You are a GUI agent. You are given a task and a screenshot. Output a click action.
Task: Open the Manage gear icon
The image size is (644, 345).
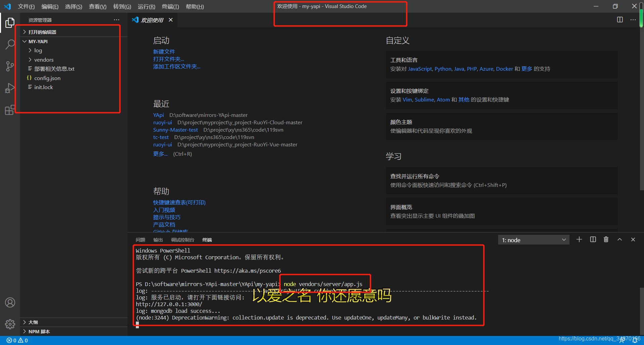10,324
